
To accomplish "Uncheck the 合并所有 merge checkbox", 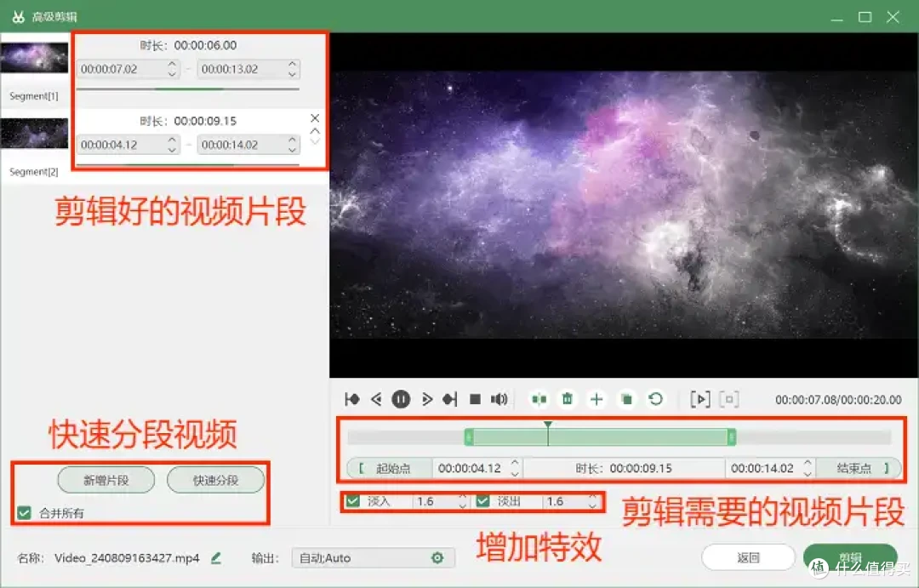I will pos(24,513).
